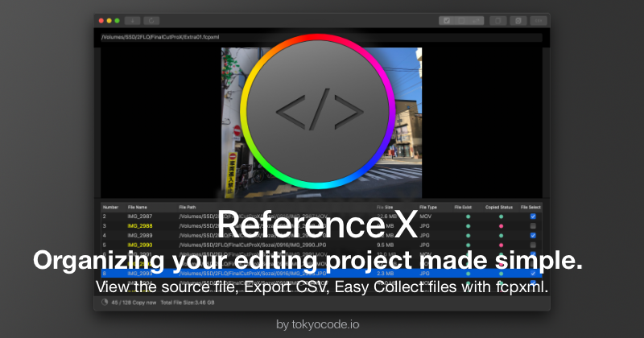
Task: Click the down-arrow import button in toolbar
Action: [132, 21]
